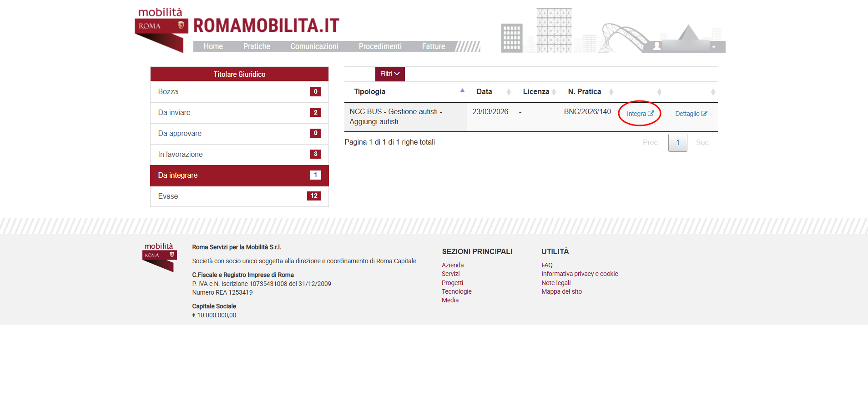Open Dettaglio for practice BNC/2026/140

click(x=691, y=114)
